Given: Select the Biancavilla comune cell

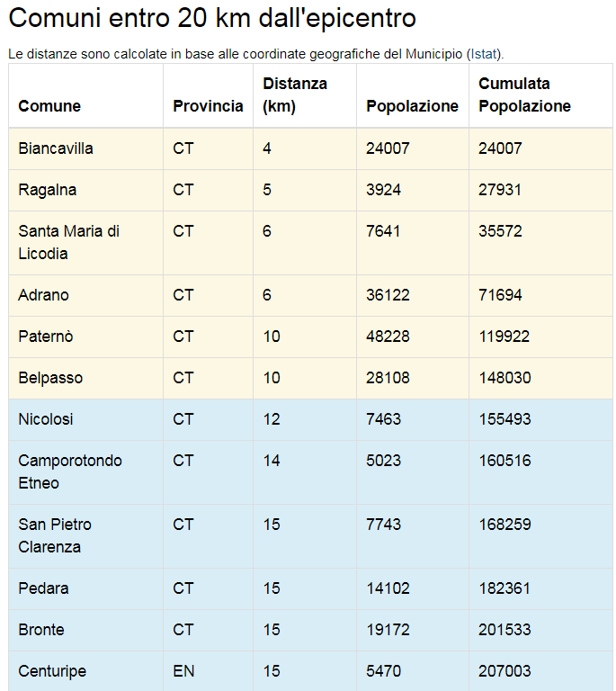Looking at the screenshot, I should point(56,148).
